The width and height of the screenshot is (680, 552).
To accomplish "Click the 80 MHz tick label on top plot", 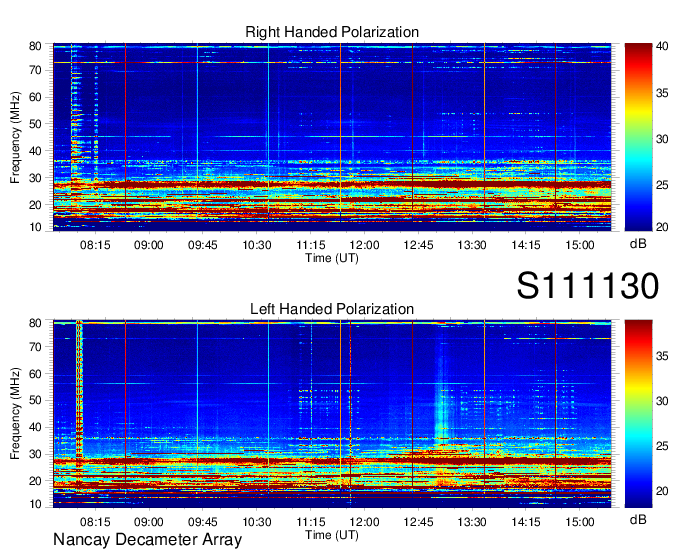I will [x=35, y=46].
